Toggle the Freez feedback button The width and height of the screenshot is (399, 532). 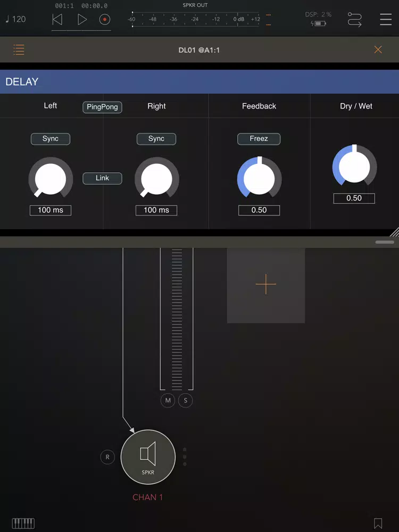(259, 139)
